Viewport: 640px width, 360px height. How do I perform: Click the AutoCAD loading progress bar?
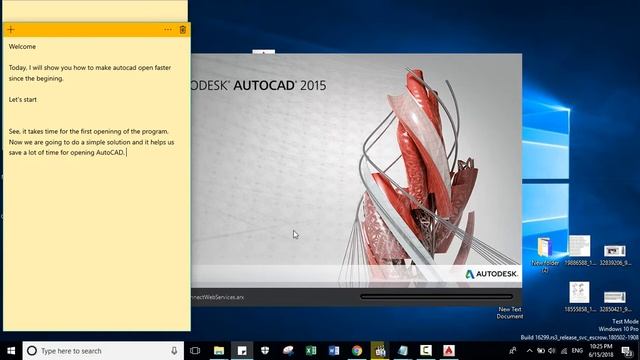[x=436, y=297]
